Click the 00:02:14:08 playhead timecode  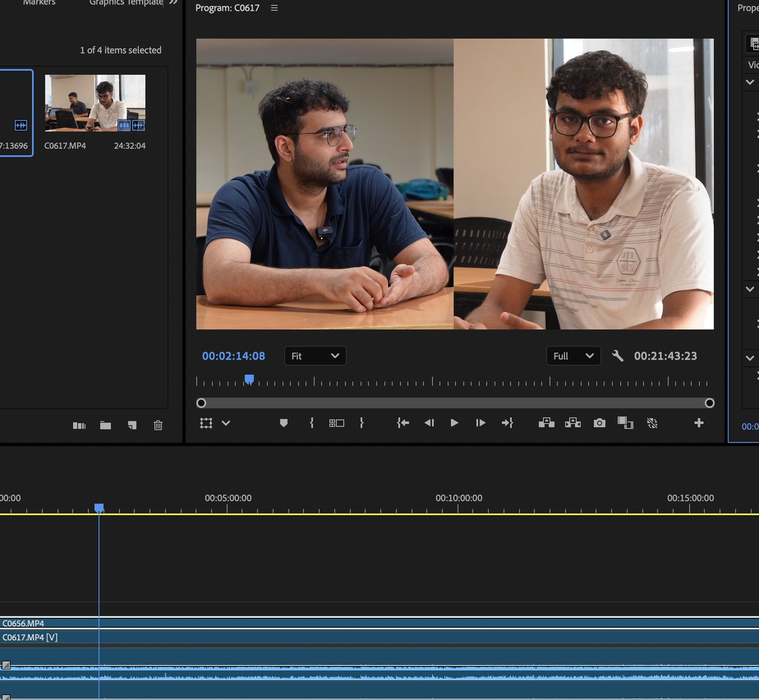[x=234, y=356]
